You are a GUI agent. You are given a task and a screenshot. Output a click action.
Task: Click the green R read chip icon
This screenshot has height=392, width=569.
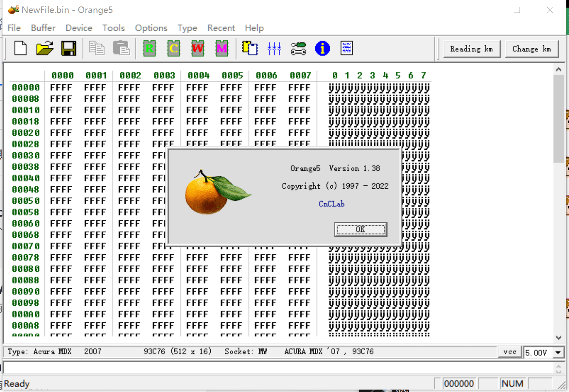coord(150,48)
